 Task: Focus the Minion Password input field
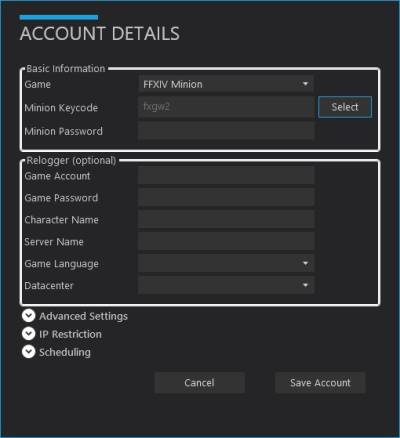[226, 130]
